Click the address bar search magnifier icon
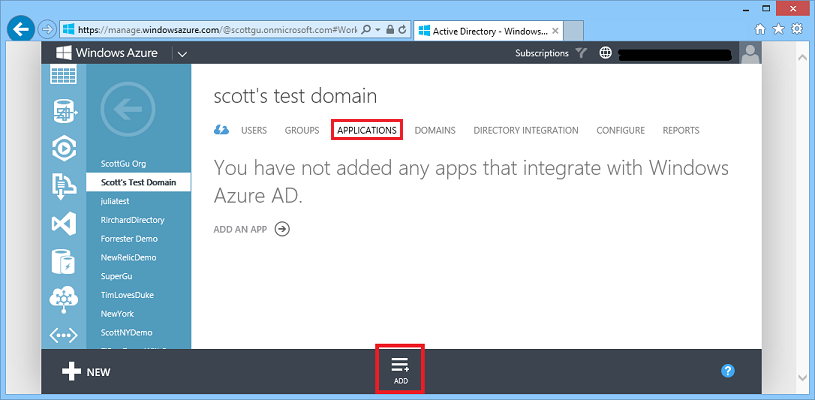 point(366,30)
